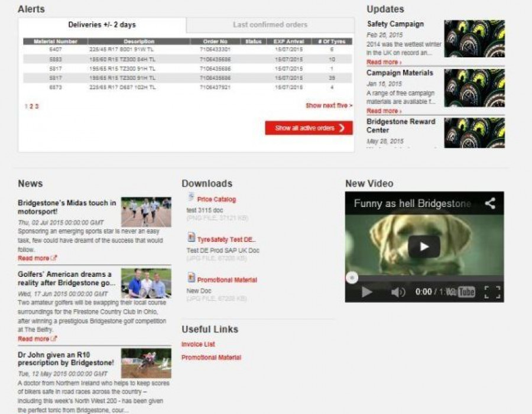532x414 pixels.
Task: Mute the video using the speaker icon
Action: tap(398, 292)
